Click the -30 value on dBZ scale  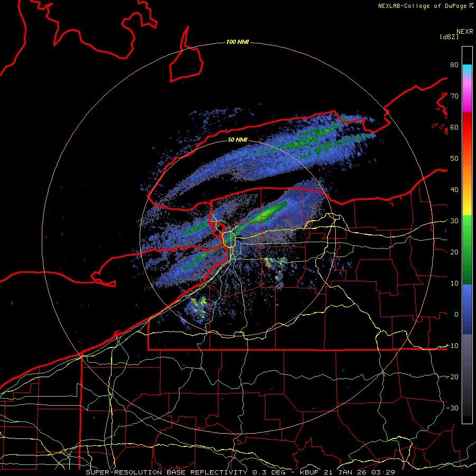click(452, 408)
